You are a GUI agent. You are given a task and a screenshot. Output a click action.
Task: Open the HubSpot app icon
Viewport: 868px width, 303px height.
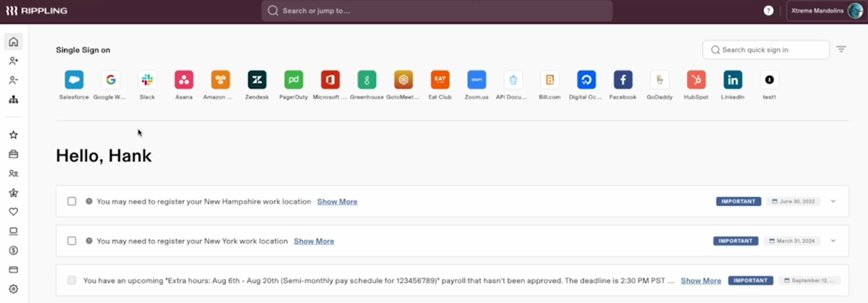click(696, 80)
